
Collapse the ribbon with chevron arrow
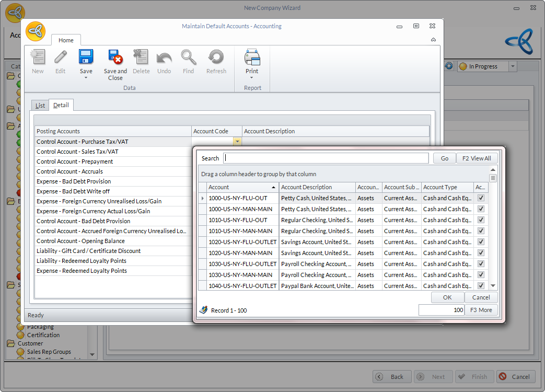pos(433,40)
